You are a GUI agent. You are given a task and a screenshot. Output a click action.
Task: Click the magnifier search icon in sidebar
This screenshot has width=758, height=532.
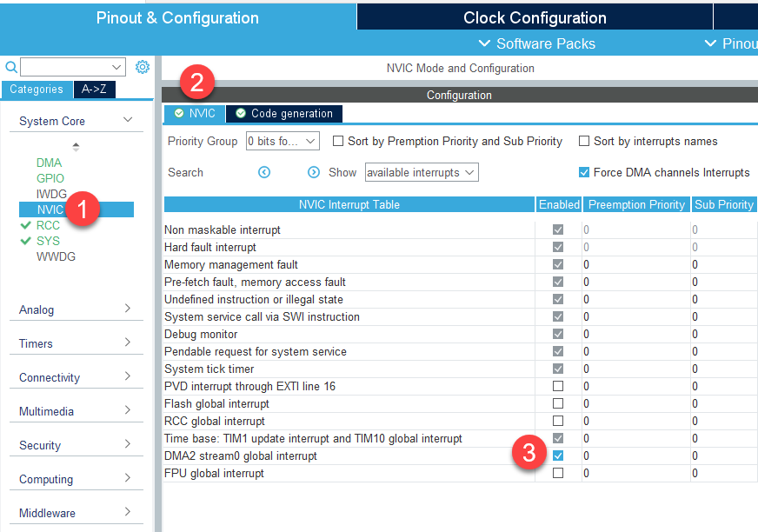coord(11,67)
